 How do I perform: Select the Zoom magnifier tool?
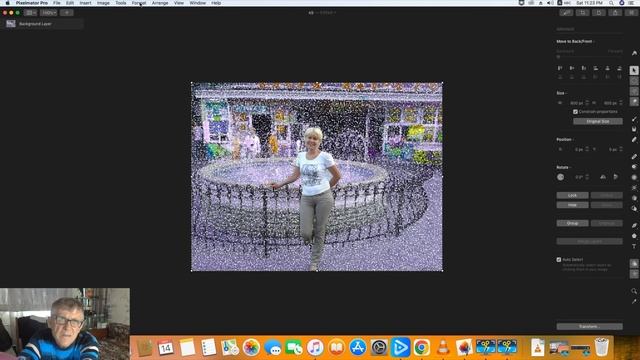tap(634, 291)
